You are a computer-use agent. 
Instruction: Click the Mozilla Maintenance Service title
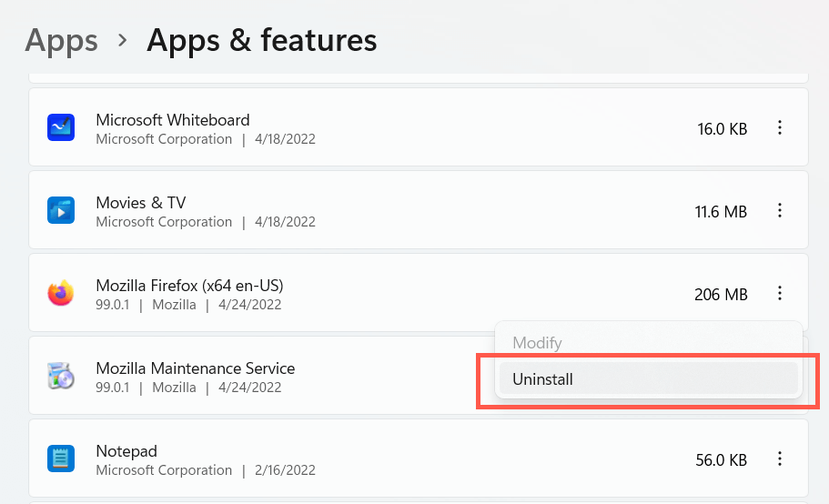pos(195,368)
